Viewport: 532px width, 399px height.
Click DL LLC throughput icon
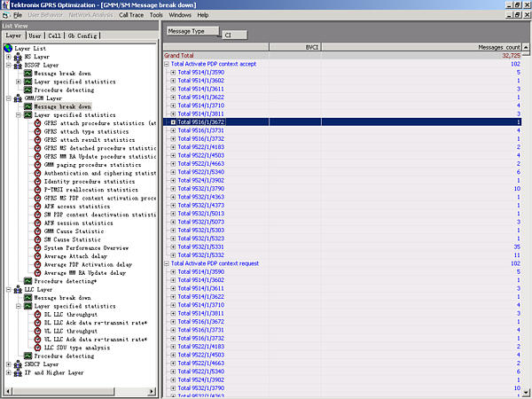37,315
